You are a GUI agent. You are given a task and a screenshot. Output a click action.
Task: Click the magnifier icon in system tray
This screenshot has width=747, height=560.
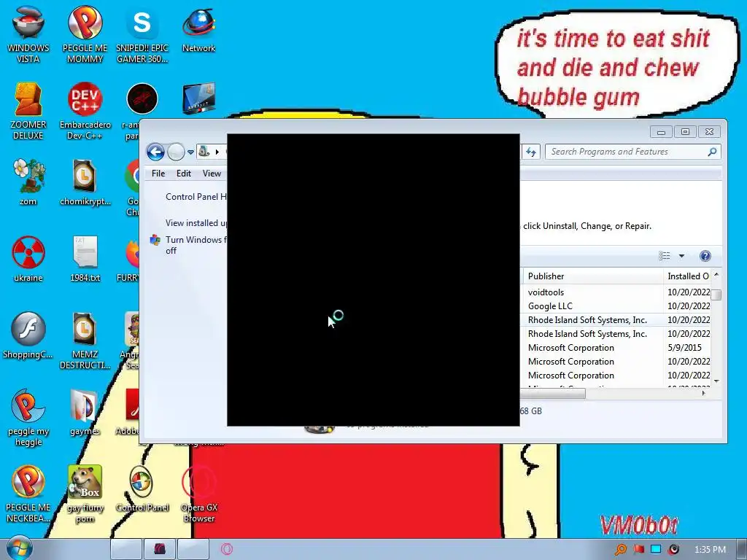pyautogui.click(x=620, y=550)
